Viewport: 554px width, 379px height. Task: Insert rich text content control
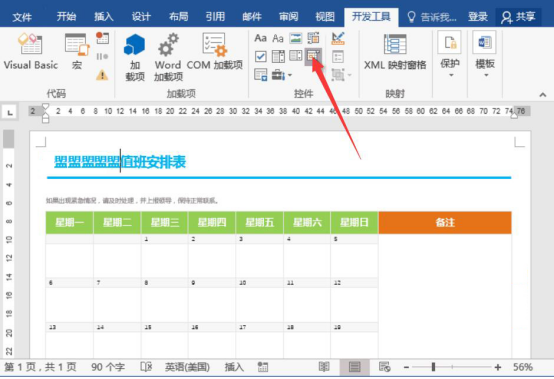pos(260,38)
